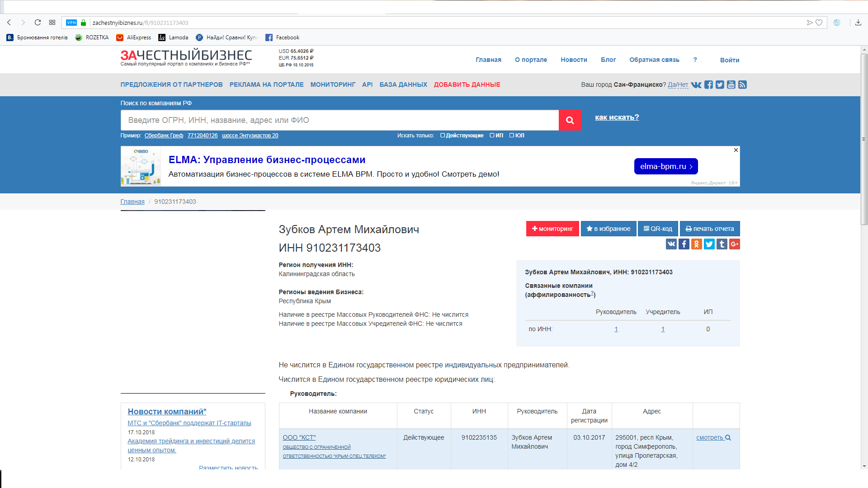
Task: Add page to bookmarks heart icon
Action: coord(819,23)
